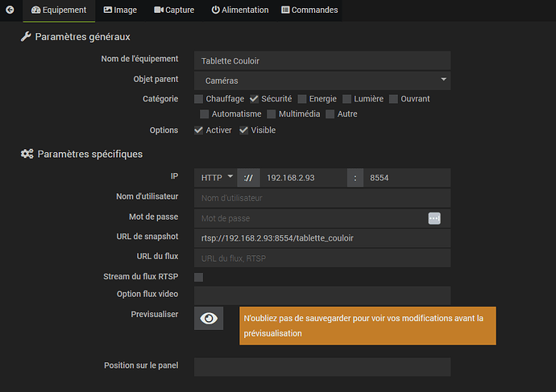Untick the Visible option
This screenshot has width=556, height=392.
[x=243, y=130]
